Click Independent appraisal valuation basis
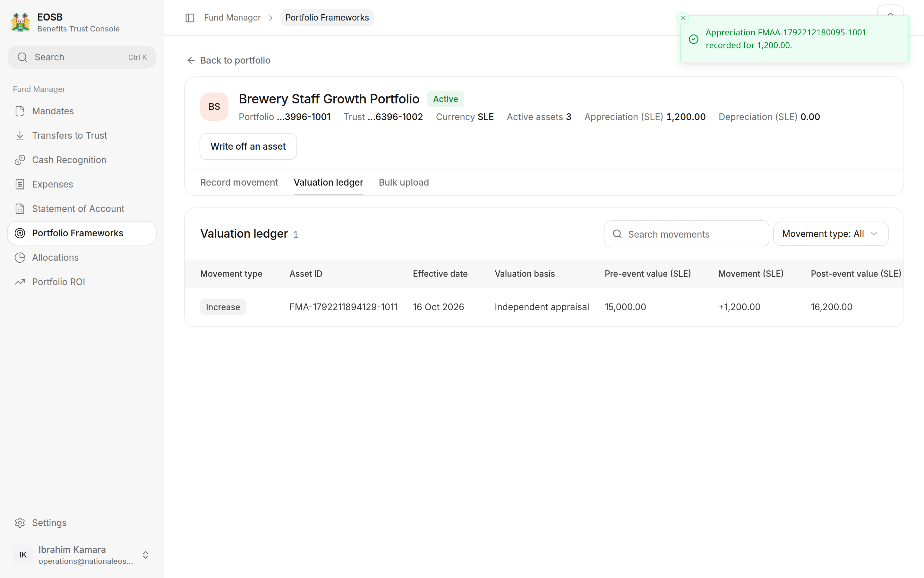This screenshot has height=578, width=924. tap(542, 307)
